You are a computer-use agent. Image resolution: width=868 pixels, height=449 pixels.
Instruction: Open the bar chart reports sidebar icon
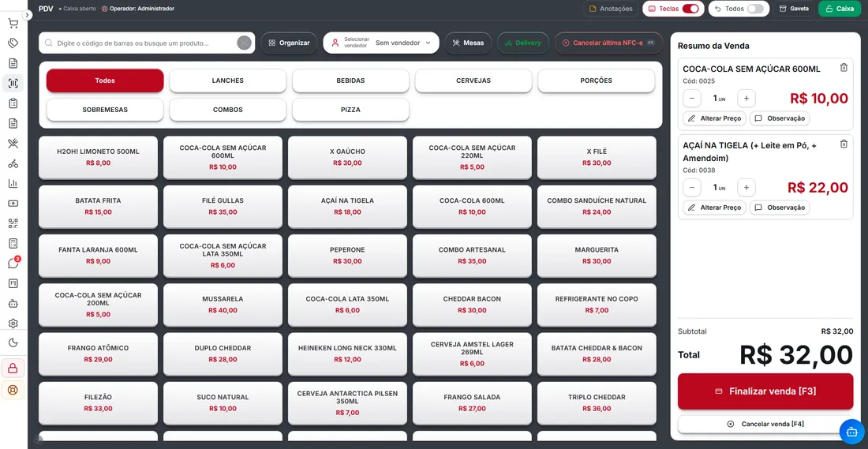[13, 183]
